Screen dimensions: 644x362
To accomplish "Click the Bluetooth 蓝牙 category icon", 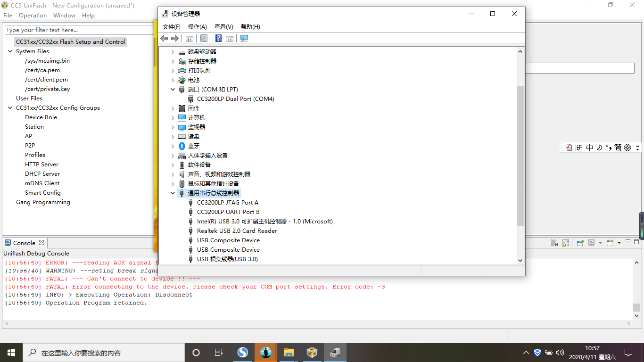I will 182,146.
